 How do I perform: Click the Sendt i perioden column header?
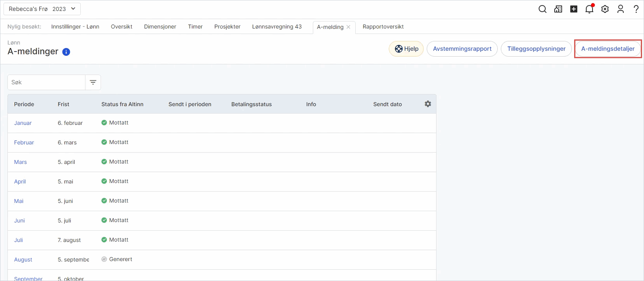(x=190, y=104)
